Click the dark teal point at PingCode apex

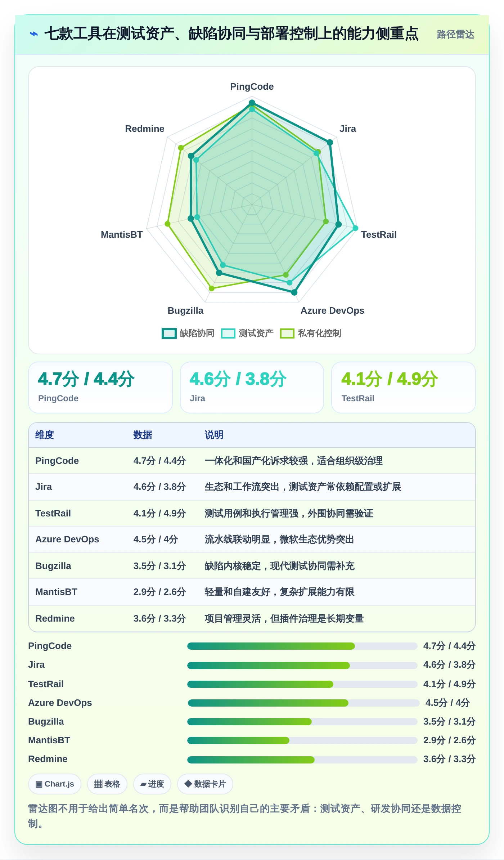tap(252, 103)
